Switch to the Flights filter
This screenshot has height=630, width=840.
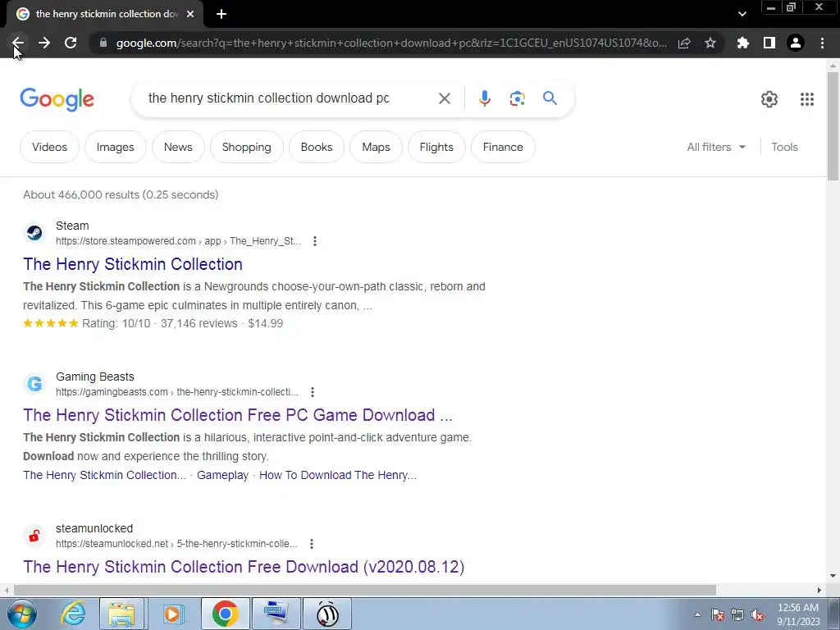[436, 147]
